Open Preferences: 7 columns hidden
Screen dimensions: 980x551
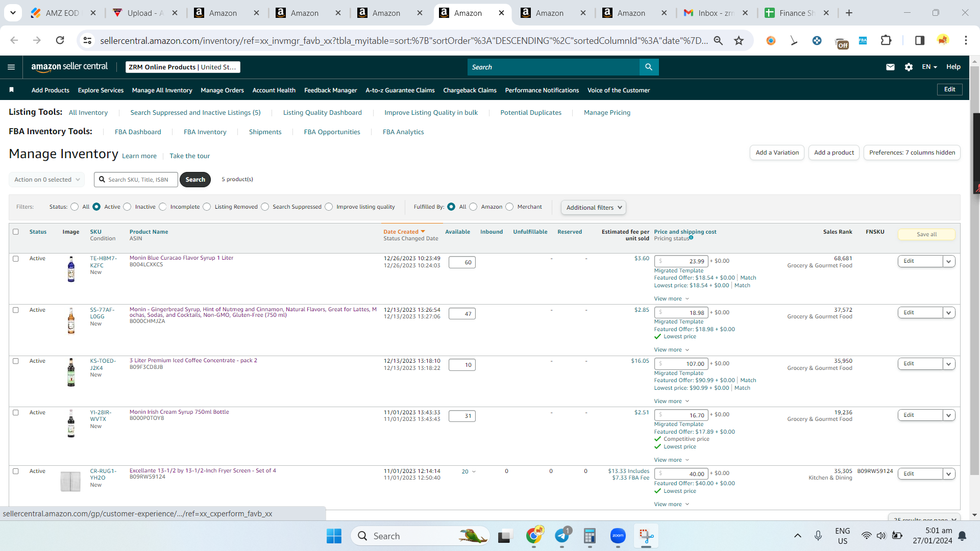[x=912, y=153]
